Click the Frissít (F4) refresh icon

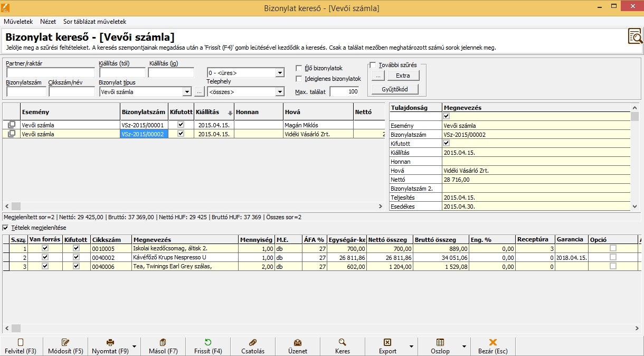(x=208, y=342)
